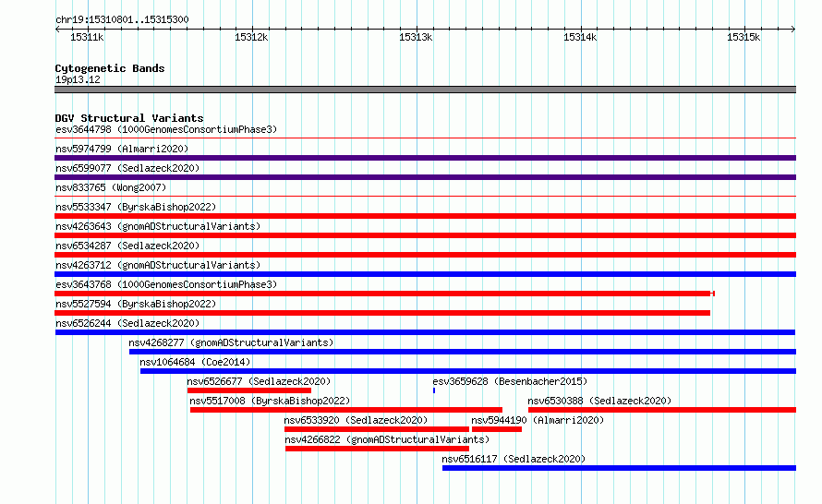Click nsv5527594 (ByrskaBishop2022) label
822x504 pixels.
coord(136,304)
